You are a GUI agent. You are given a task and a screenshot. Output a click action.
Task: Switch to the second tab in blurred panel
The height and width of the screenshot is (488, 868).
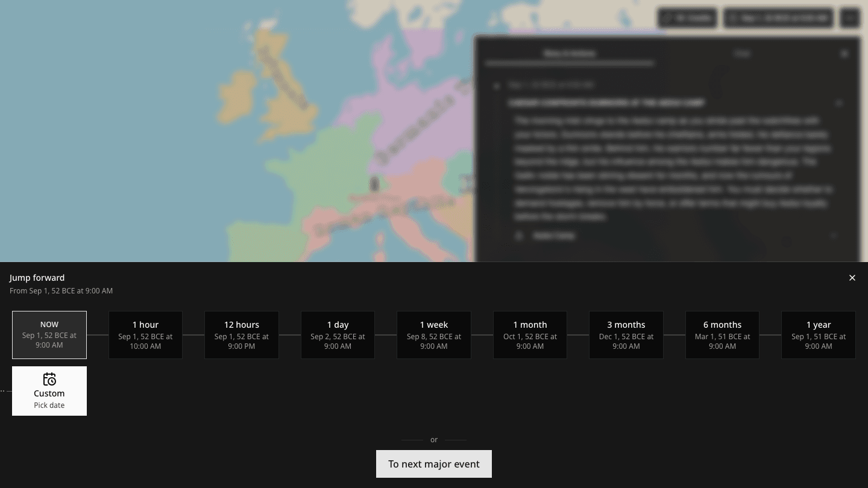pos(742,54)
